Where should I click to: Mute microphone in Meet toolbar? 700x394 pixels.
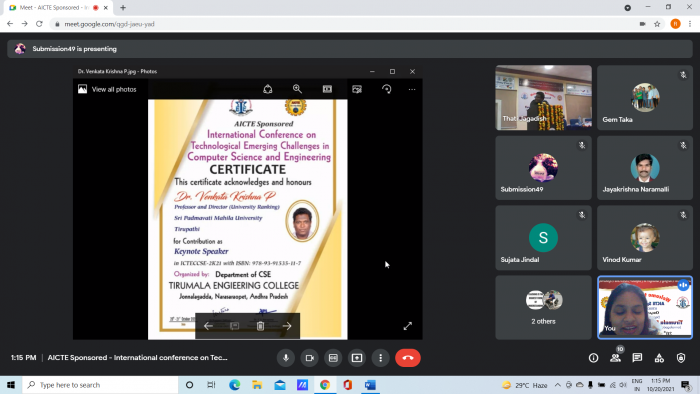tap(286, 358)
